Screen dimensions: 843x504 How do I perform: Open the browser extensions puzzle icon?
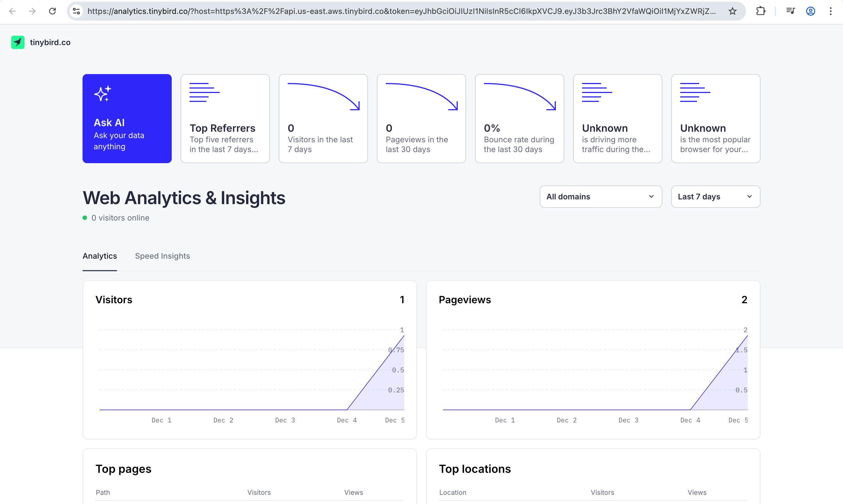(760, 11)
